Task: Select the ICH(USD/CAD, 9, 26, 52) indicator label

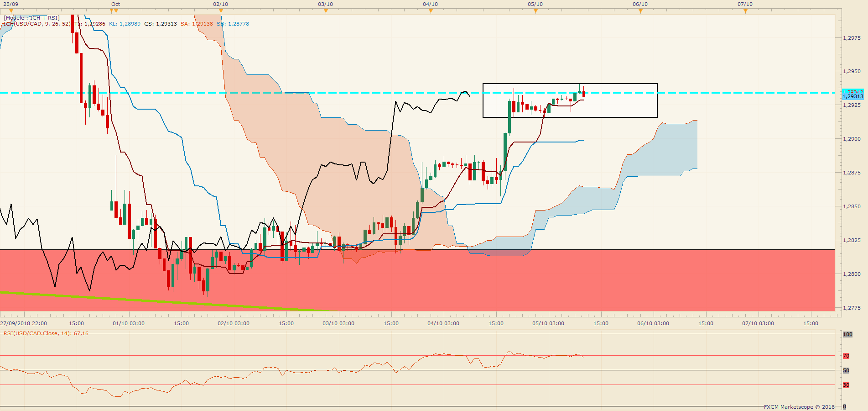Action: (37, 24)
